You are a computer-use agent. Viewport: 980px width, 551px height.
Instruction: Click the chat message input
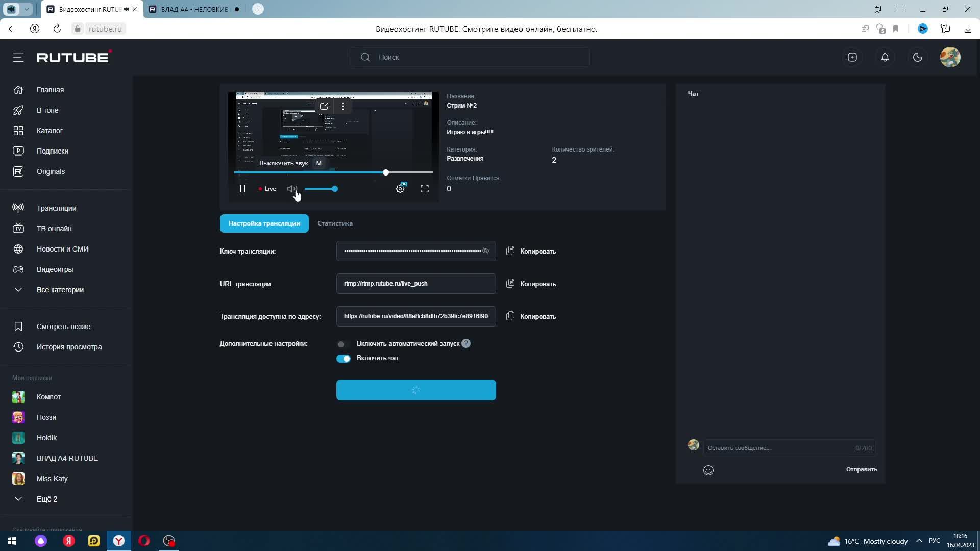click(x=790, y=448)
